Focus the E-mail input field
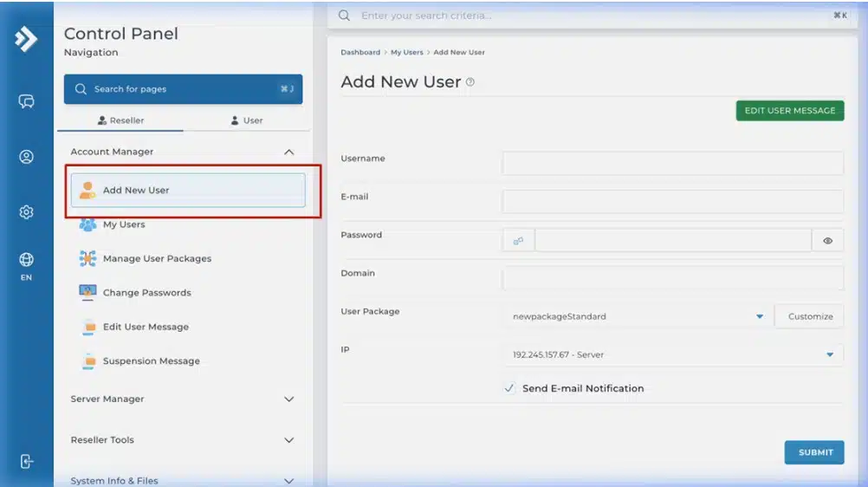Viewport: 868px width, 487px height. (x=672, y=202)
